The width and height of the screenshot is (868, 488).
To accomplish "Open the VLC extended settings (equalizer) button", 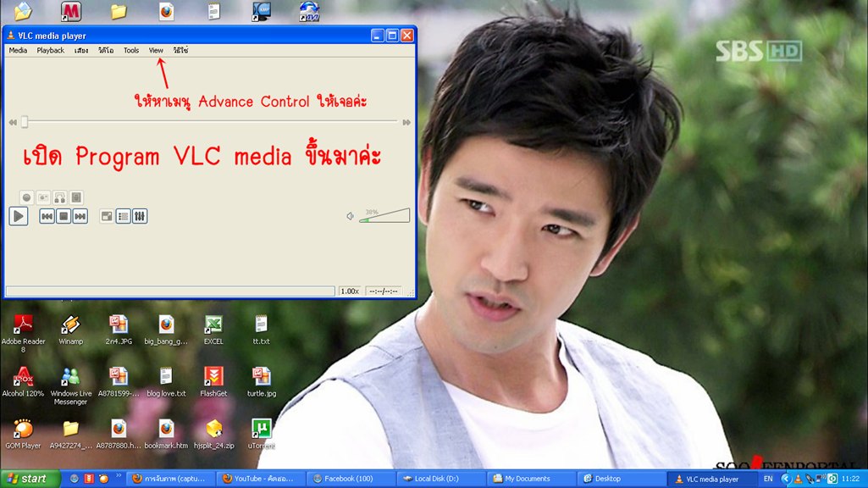I will [x=140, y=216].
